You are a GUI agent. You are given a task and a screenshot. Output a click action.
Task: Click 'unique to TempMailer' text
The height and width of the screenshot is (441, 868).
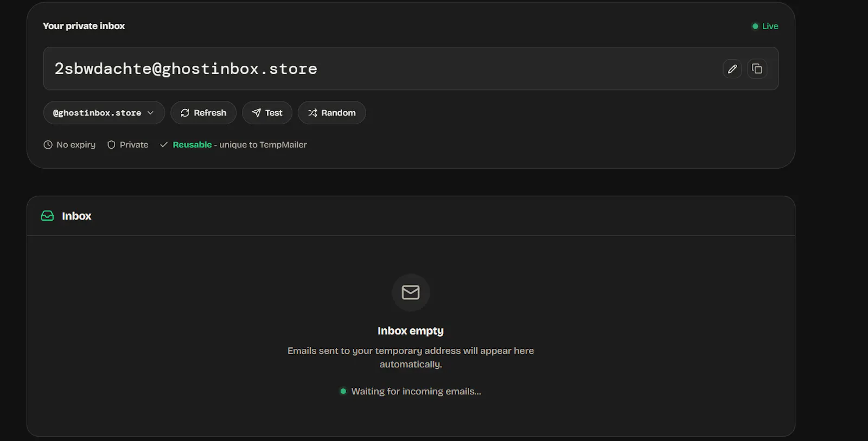(263, 145)
